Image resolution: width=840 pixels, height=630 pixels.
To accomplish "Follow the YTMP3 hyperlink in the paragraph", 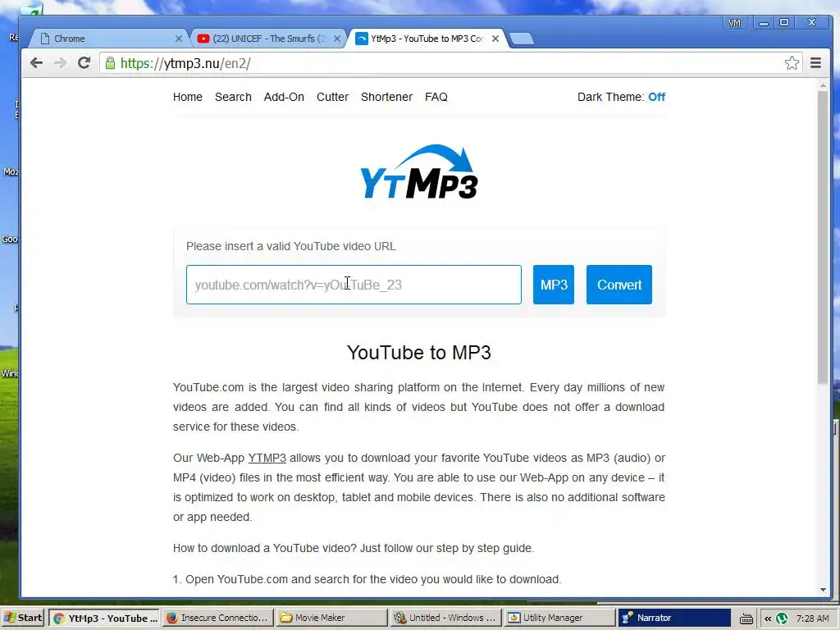I will [x=267, y=458].
